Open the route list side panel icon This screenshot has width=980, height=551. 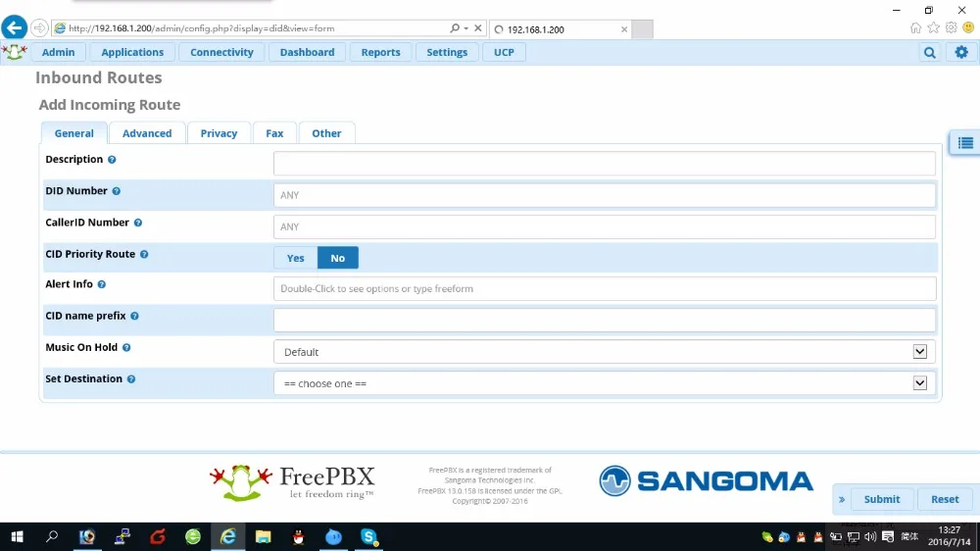pyautogui.click(x=965, y=143)
